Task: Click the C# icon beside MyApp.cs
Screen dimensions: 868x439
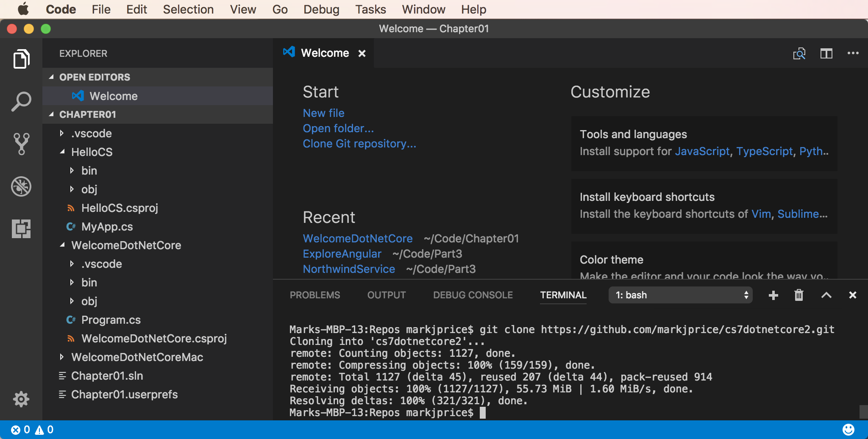Action: click(x=71, y=227)
